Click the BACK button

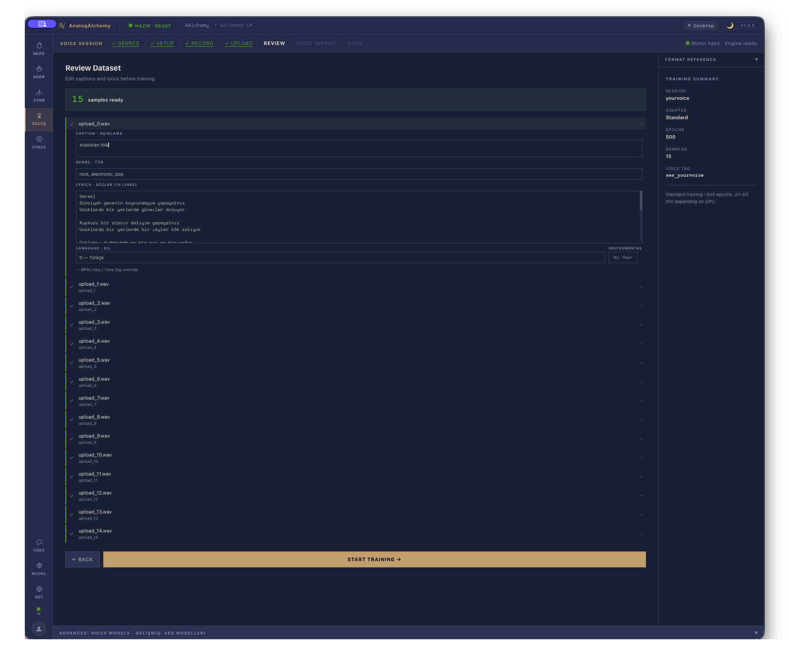[83, 559]
